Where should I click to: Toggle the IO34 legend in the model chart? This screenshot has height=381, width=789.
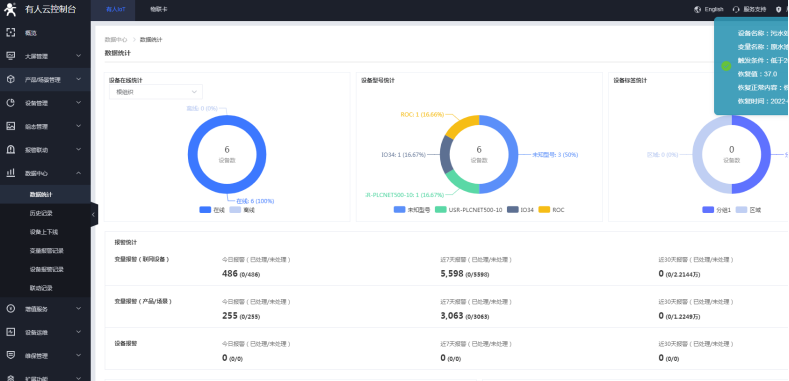520,210
